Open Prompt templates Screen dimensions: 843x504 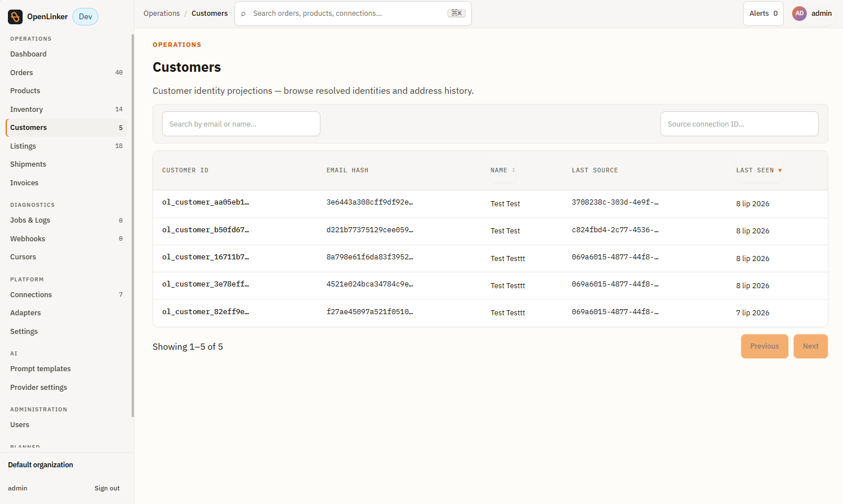(67, 369)
